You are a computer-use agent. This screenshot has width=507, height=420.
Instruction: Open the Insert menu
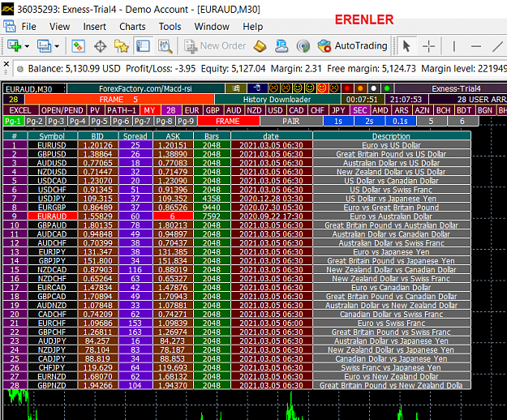pyautogui.click(x=94, y=27)
